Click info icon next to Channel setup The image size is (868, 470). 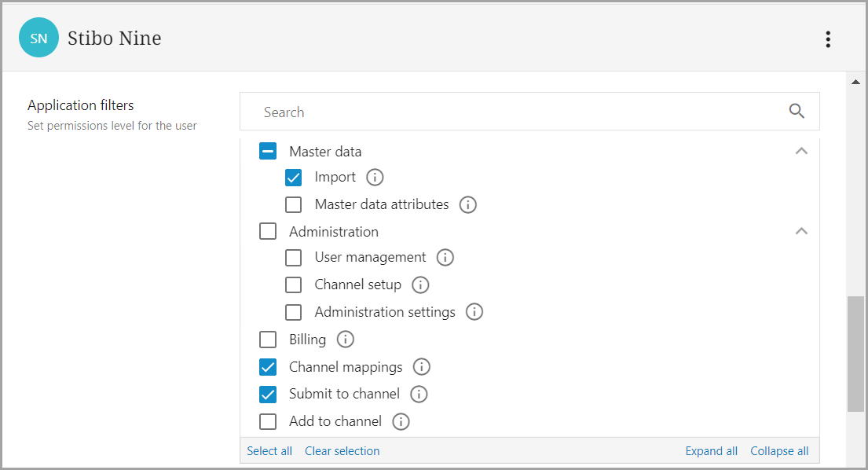(420, 285)
